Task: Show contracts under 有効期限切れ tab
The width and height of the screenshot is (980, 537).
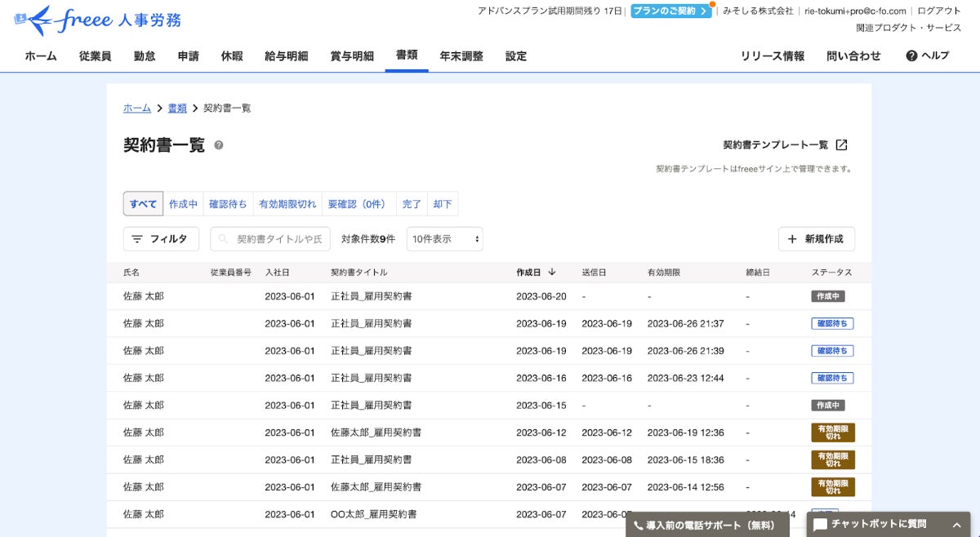Action: (287, 204)
